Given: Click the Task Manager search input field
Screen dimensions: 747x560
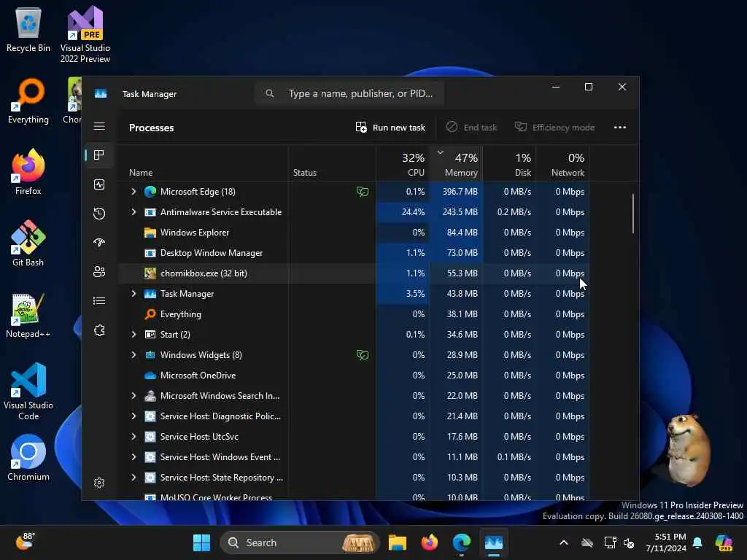Looking at the screenshot, I should [349, 93].
